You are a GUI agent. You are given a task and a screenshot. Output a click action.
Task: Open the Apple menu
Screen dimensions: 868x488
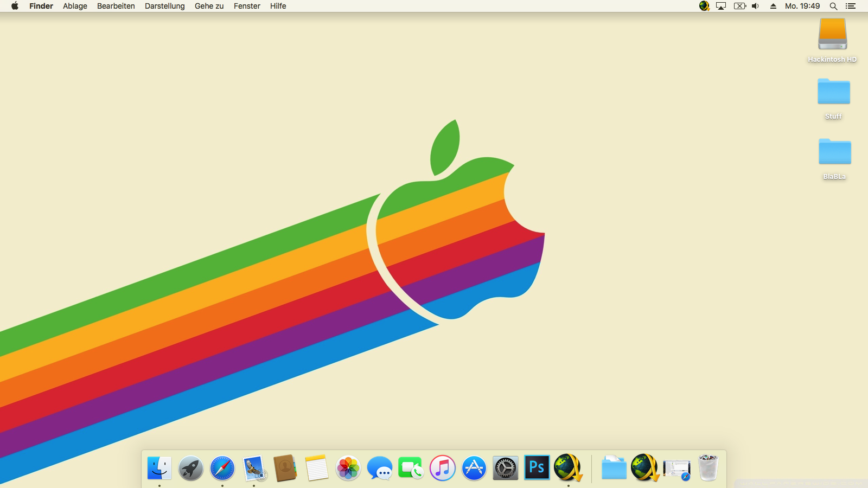[15, 6]
